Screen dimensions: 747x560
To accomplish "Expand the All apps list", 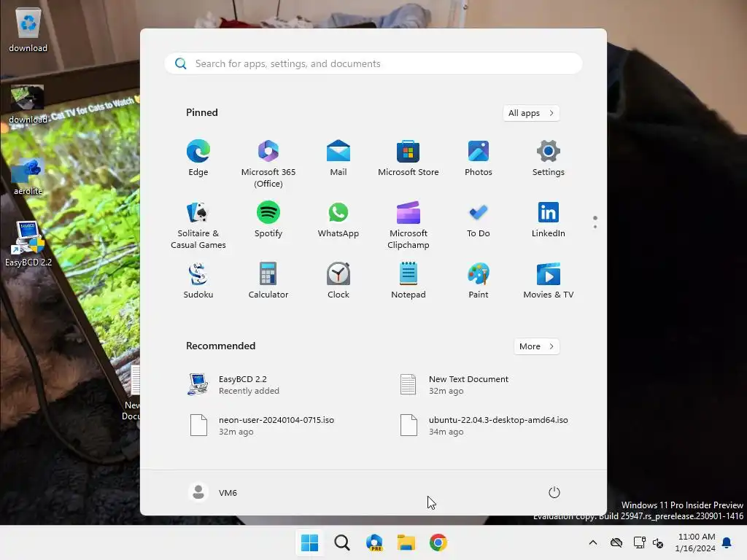I will point(531,113).
